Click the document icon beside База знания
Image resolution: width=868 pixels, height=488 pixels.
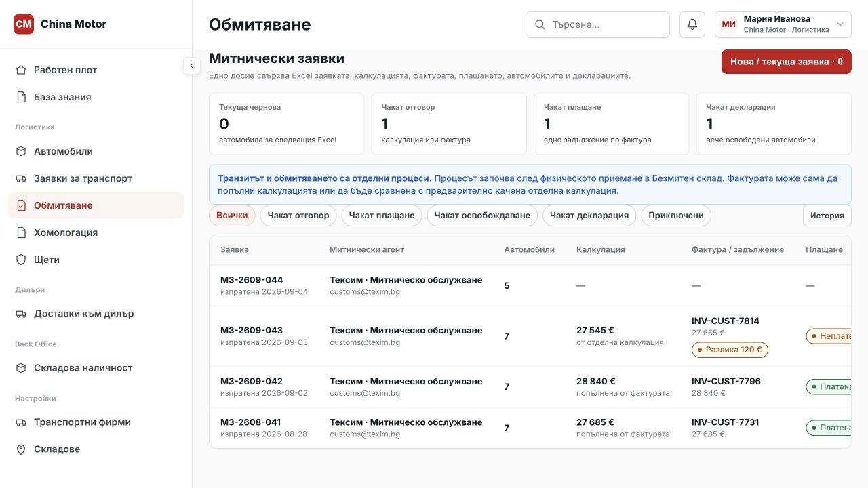(x=21, y=97)
